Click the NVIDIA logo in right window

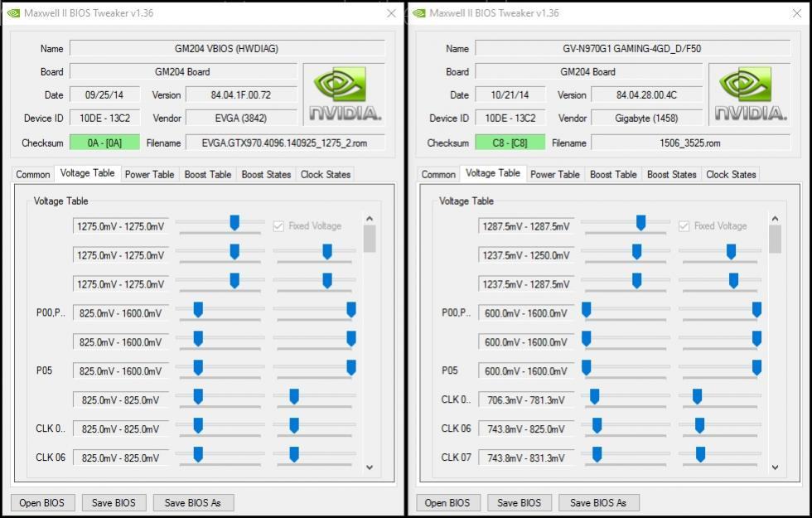pos(749,94)
